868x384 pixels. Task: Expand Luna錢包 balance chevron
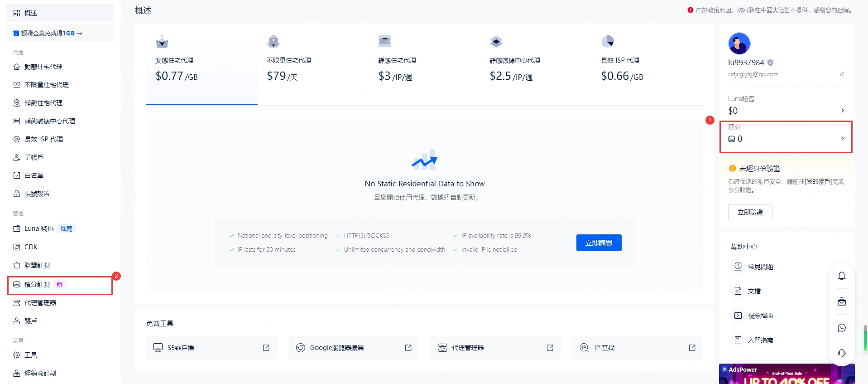tap(842, 111)
